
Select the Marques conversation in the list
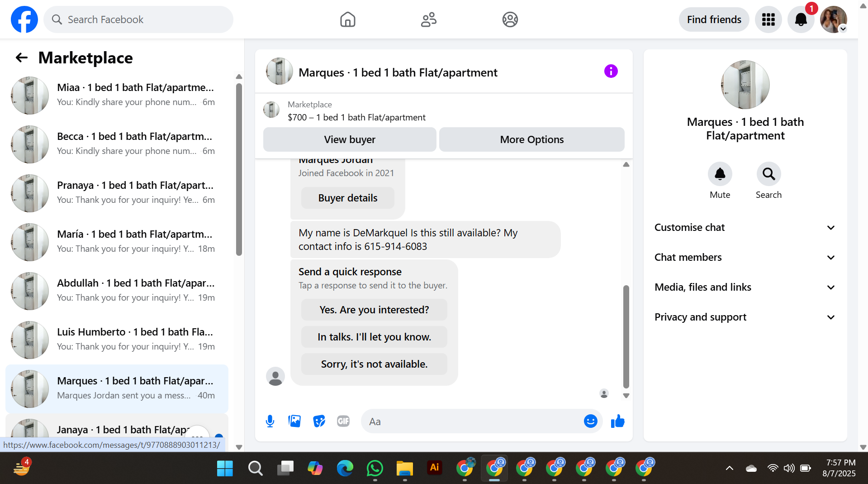click(x=117, y=388)
